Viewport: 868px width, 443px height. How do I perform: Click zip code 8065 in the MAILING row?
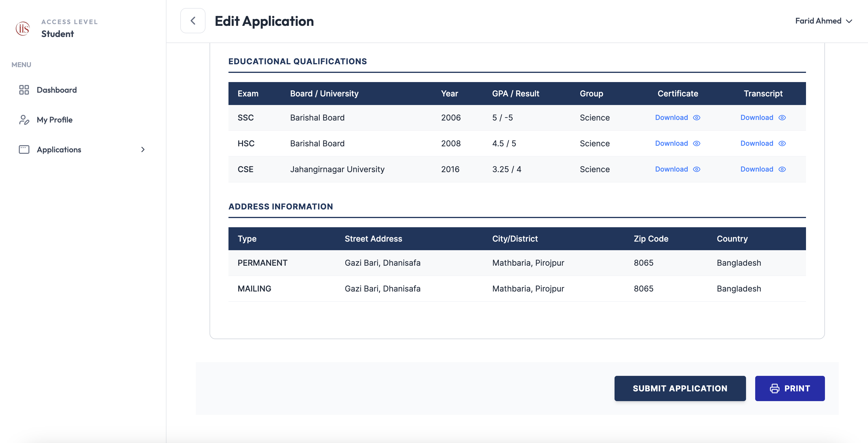[x=643, y=289]
